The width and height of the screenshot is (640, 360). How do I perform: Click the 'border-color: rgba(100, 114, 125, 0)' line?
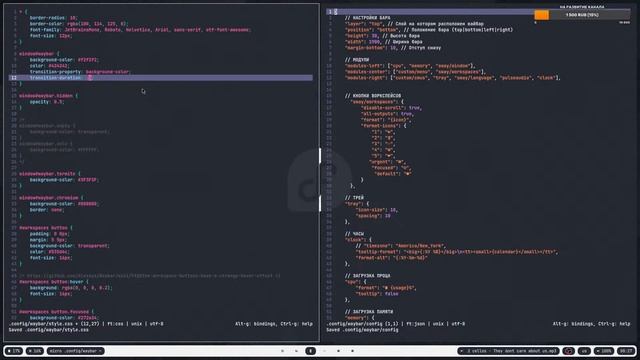[x=78, y=24]
